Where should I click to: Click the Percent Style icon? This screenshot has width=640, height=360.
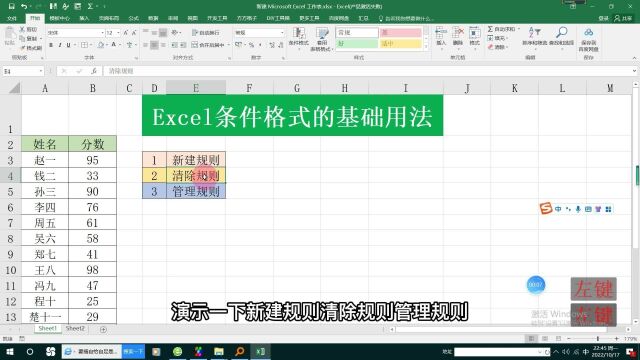[x=251, y=45]
